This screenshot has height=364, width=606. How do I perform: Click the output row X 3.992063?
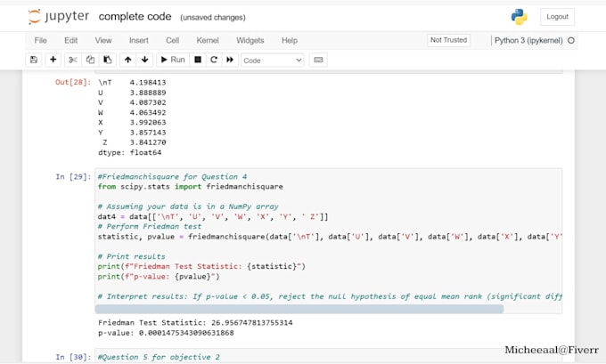tap(132, 122)
